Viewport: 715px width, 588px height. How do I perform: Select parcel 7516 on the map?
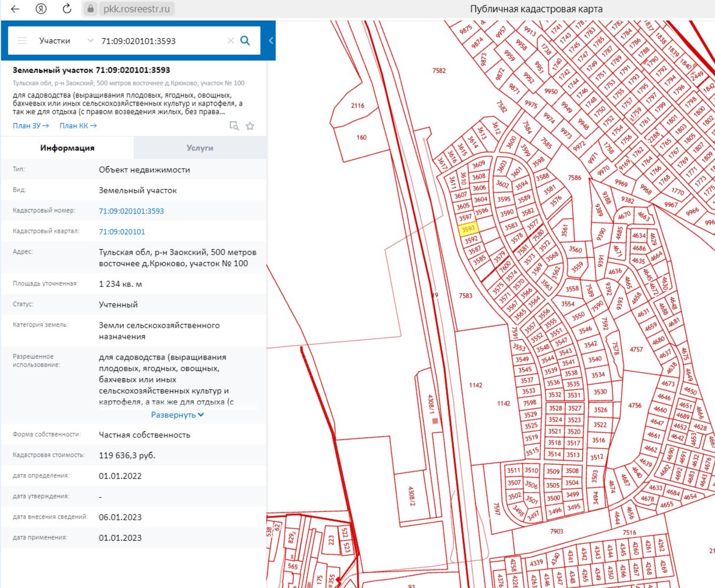coord(630,533)
